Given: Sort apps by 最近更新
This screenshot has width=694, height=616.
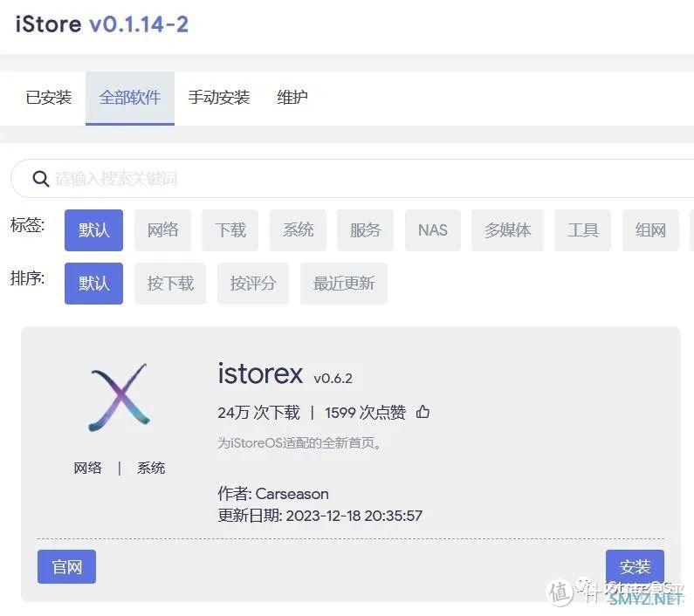Looking at the screenshot, I should pos(344,284).
